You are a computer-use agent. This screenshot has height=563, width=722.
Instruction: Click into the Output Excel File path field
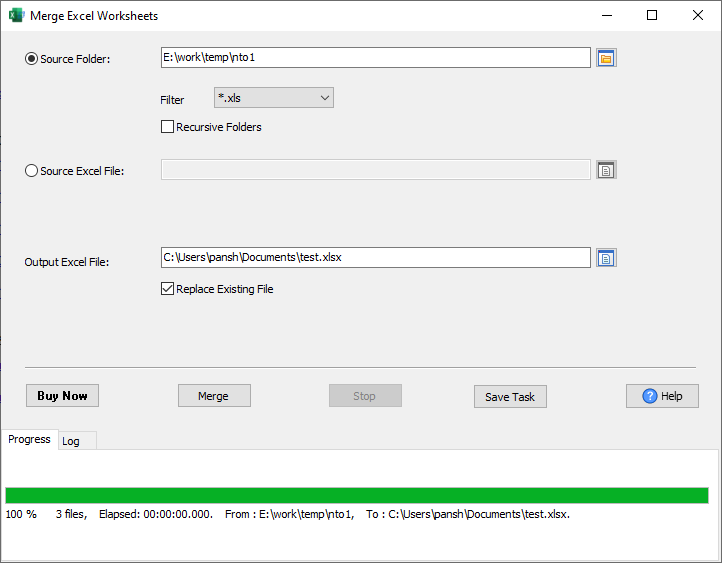click(376, 257)
